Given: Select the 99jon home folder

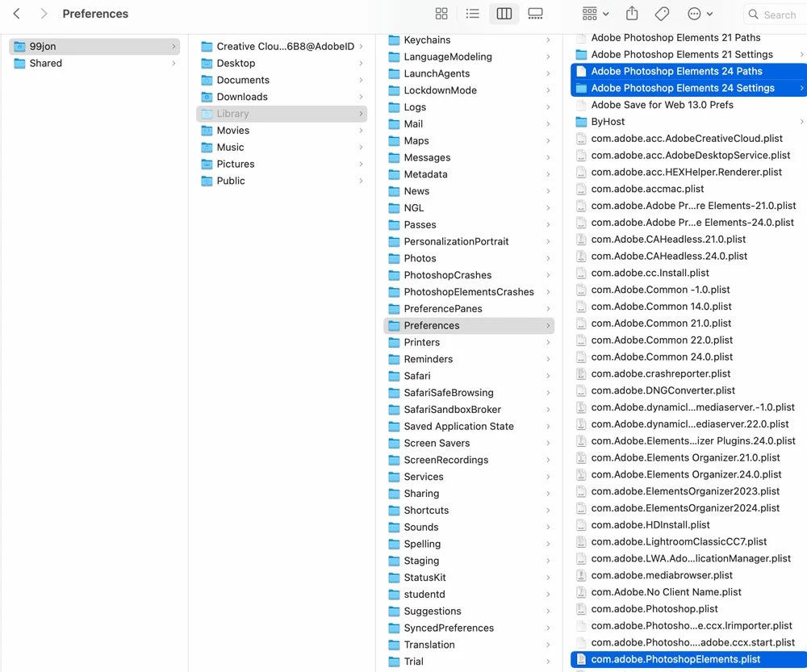Looking at the screenshot, I should click(94, 46).
